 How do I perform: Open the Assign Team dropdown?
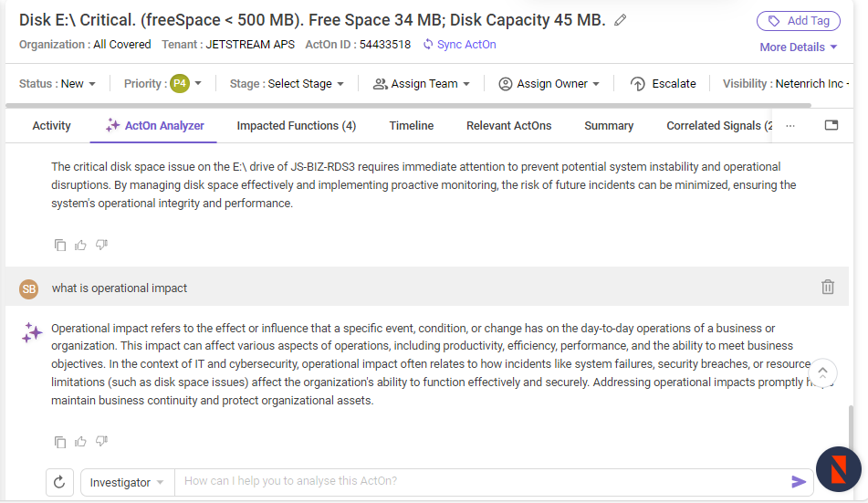pos(422,84)
